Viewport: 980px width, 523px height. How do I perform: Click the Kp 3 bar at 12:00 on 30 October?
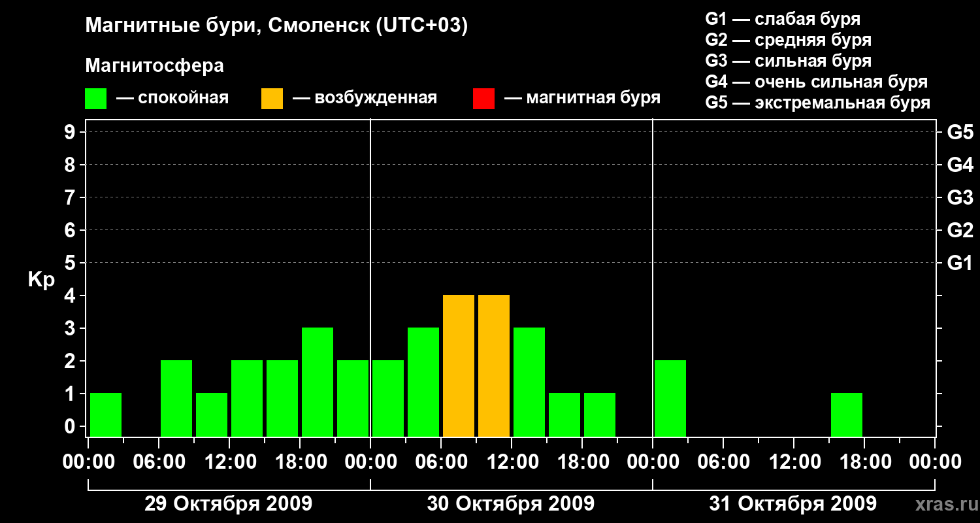(529, 382)
